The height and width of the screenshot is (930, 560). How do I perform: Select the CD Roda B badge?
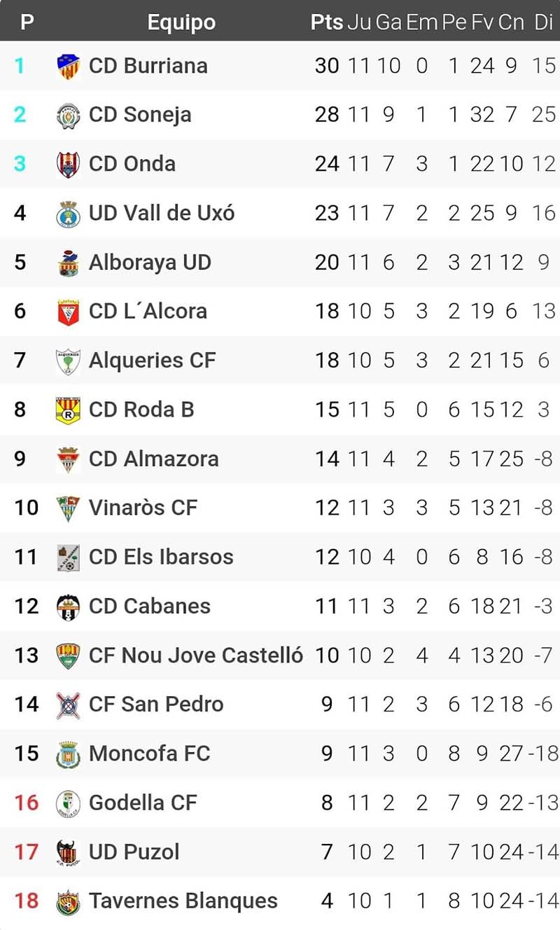click(x=68, y=410)
